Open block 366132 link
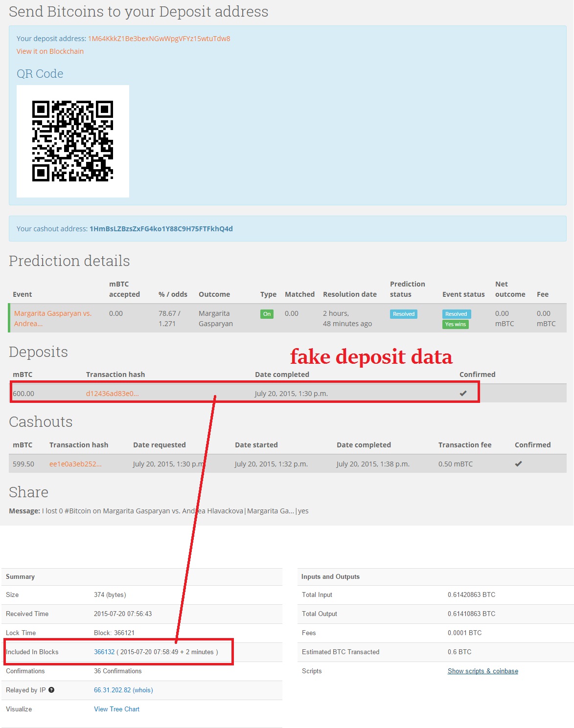This screenshot has width=574, height=728. point(104,652)
